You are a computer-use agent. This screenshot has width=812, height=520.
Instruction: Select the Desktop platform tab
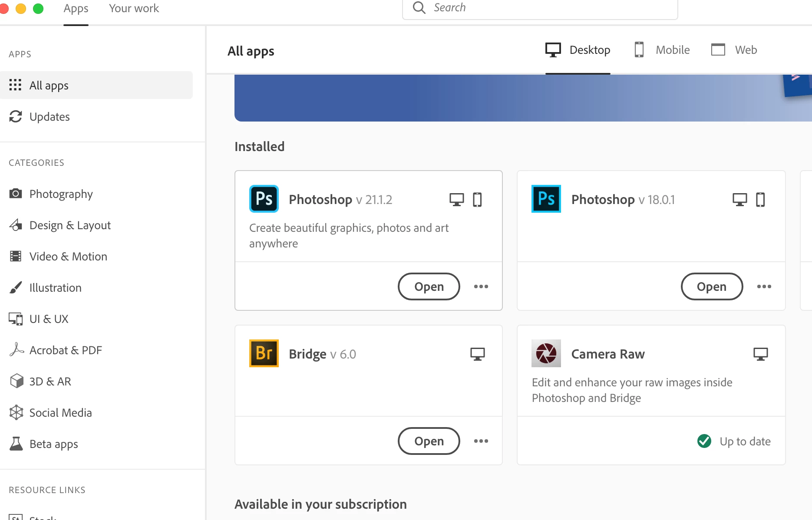click(578, 50)
